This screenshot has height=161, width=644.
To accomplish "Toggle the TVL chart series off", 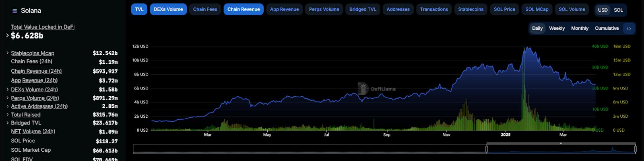I will click(139, 9).
